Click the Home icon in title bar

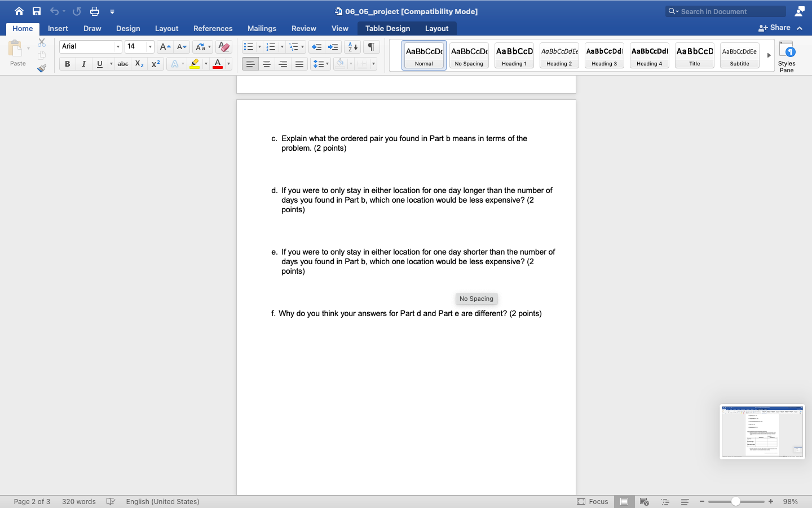pos(19,11)
